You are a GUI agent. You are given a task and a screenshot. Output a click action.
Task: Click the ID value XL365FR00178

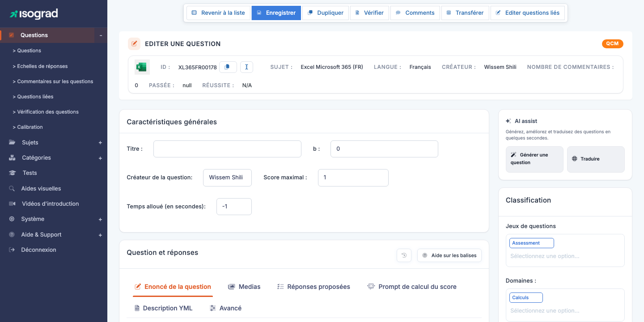(198, 68)
